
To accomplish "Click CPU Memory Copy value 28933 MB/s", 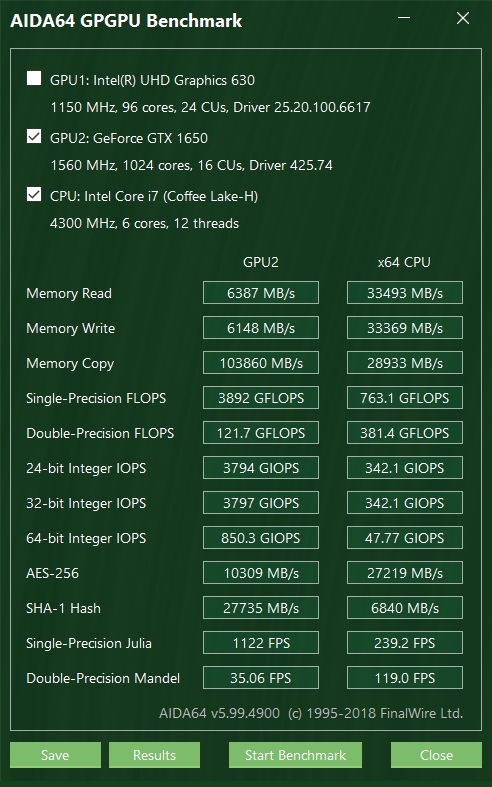I will click(405, 363).
